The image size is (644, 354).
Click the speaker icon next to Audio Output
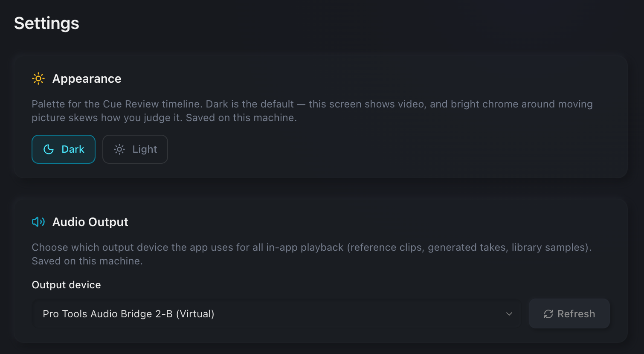tap(38, 222)
